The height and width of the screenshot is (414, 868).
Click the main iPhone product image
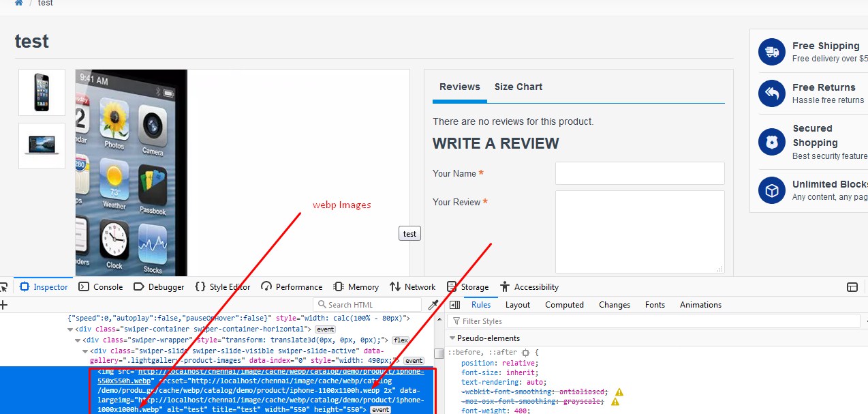point(243,173)
